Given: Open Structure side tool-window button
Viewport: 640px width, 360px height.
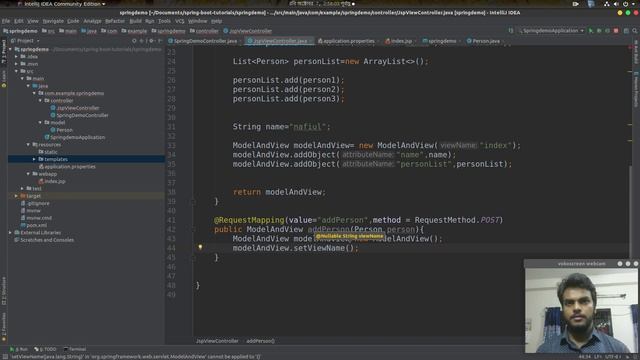Looking at the screenshot, I should point(4,291).
